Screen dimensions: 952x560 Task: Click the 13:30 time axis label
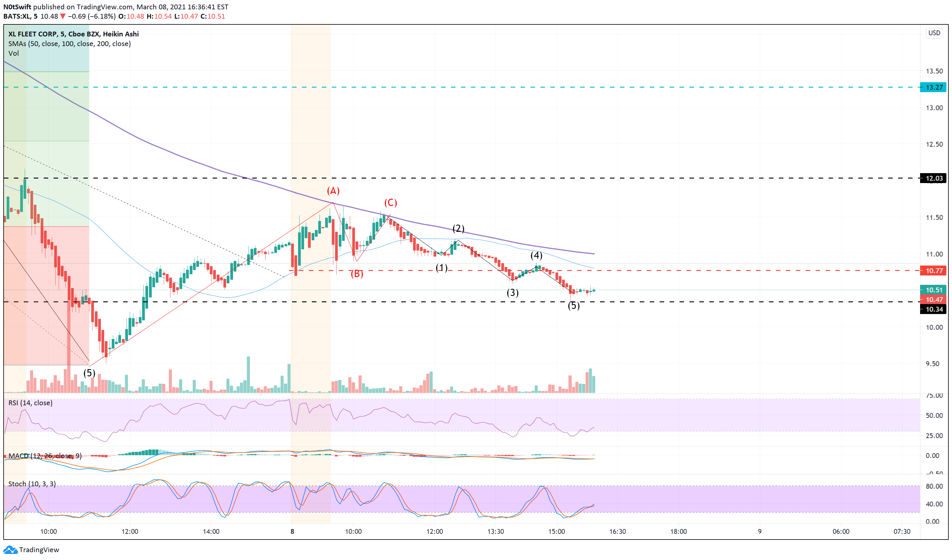(496, 532)
